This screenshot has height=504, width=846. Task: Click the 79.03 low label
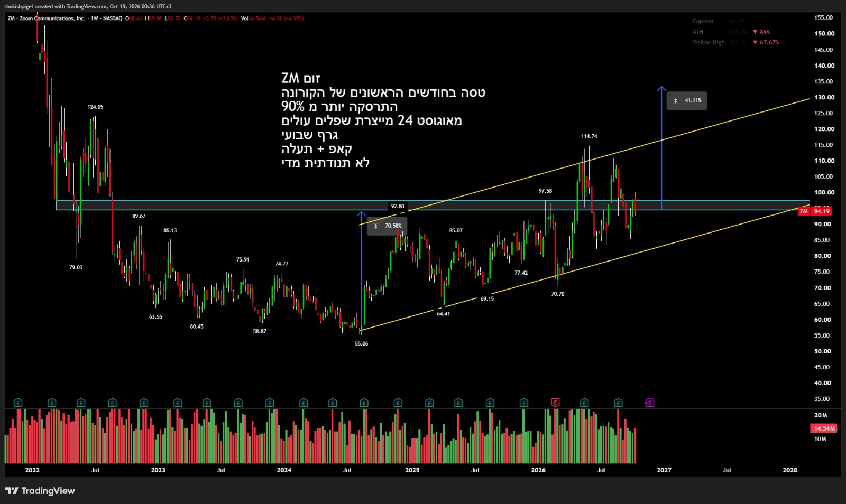pyautogui.click(x=76, y=267)
